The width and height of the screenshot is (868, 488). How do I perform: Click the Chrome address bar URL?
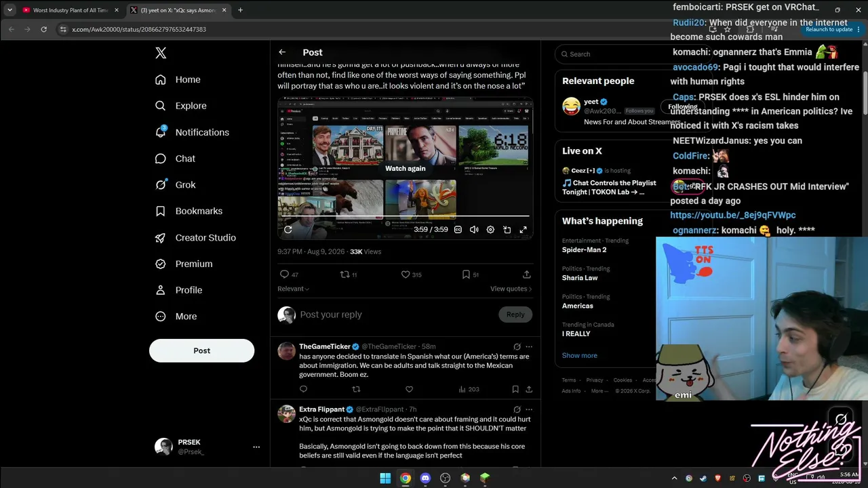139,29
